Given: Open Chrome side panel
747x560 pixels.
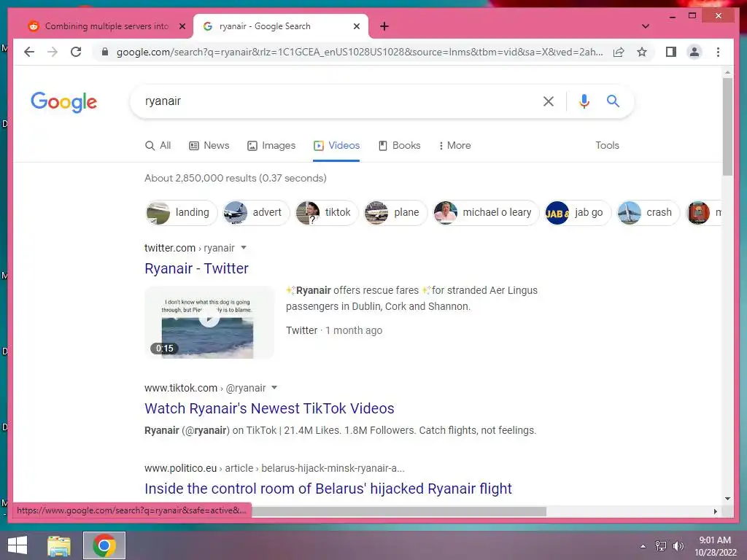Looking at the screenshot, I should click(x=671, y=52).
